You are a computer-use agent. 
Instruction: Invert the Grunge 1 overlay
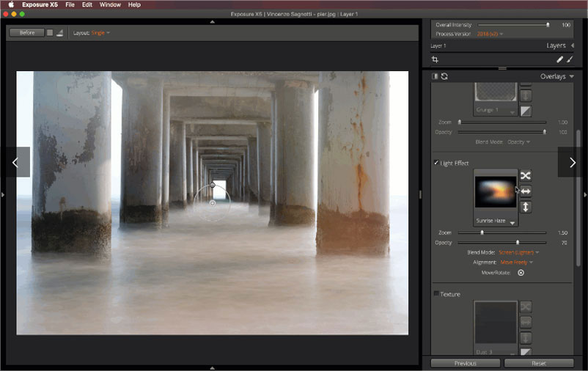tap(526, 111)
